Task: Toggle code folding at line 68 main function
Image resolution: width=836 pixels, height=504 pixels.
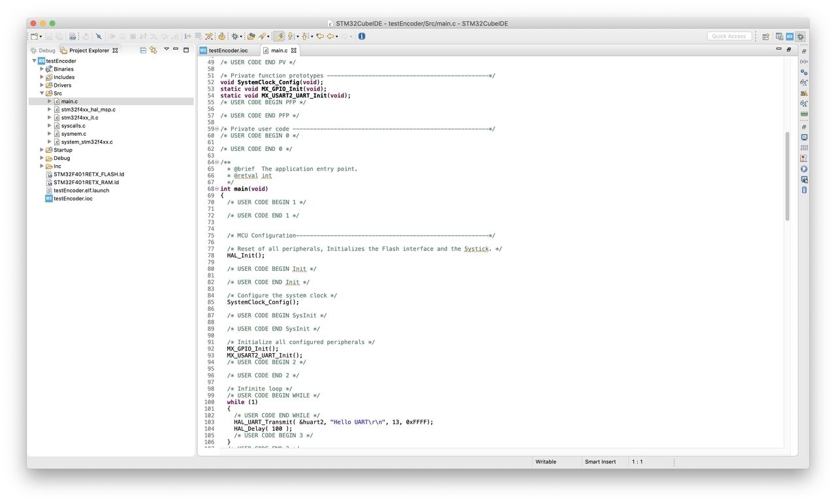Action: (217, 189)
